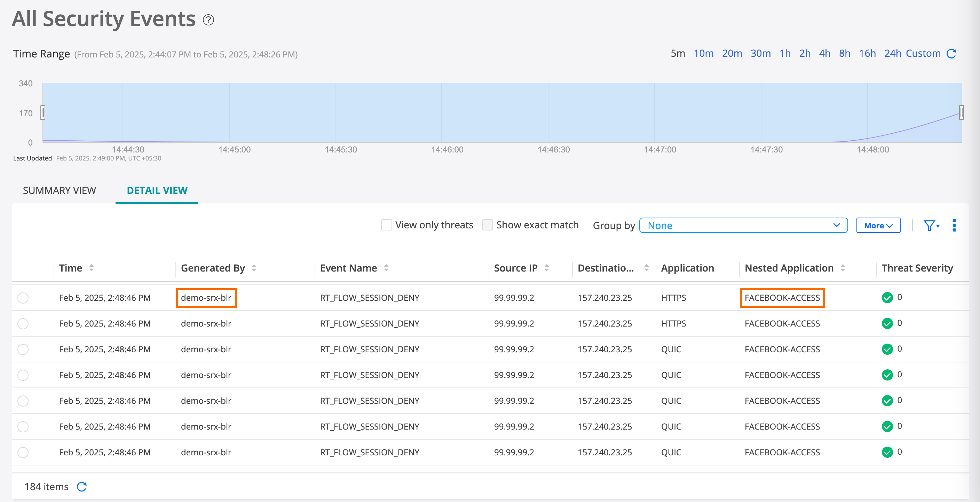Grab the left handle of the timeline range slider

click(x=43, y=113)
